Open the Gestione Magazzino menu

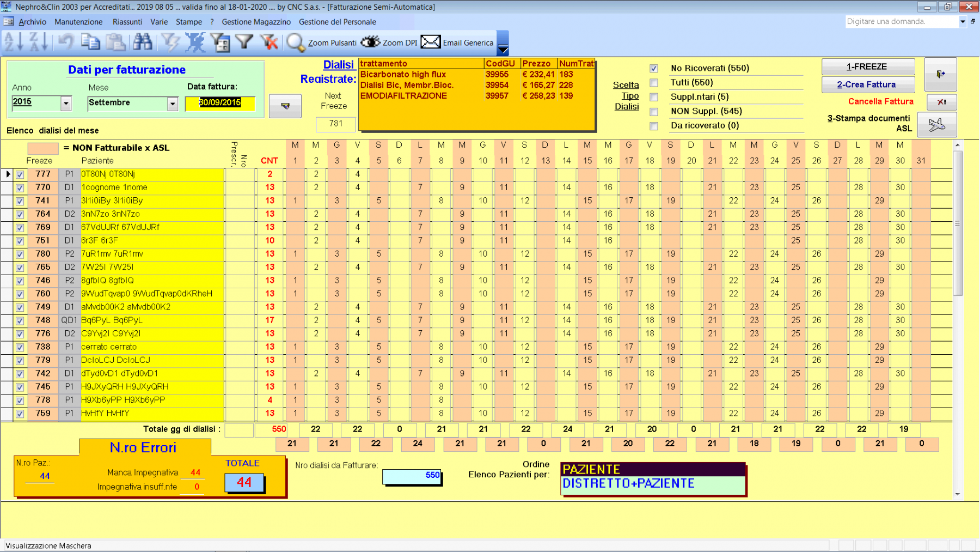point(256,22)
